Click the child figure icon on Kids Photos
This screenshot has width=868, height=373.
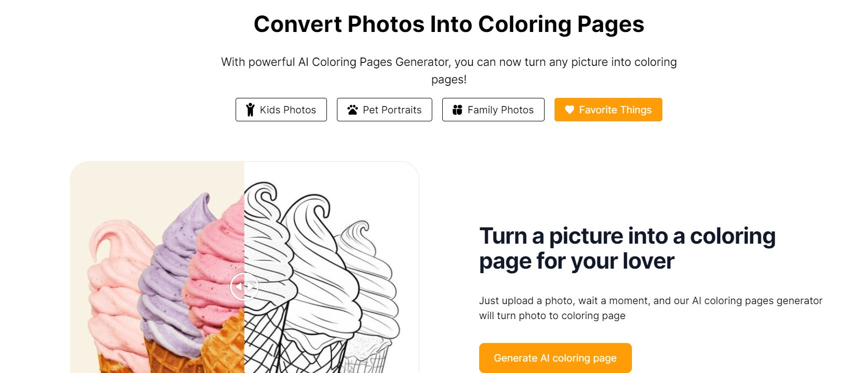(250, 110)
